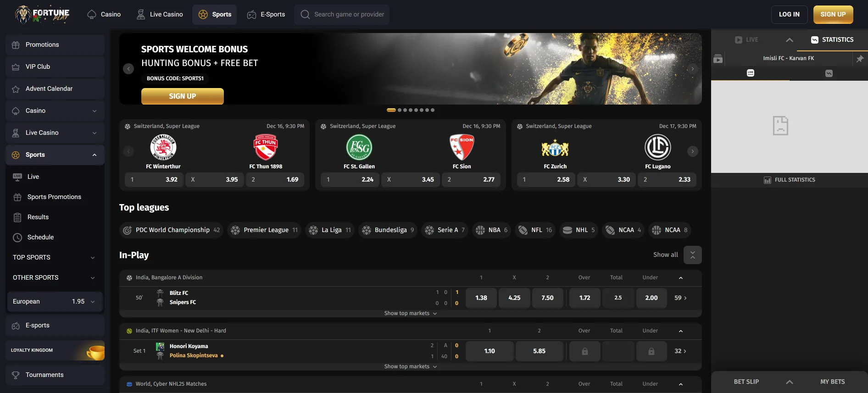Viewport: 868px width, 393px height.
Task: Open NBA league chip
Action: click(491, 230)
